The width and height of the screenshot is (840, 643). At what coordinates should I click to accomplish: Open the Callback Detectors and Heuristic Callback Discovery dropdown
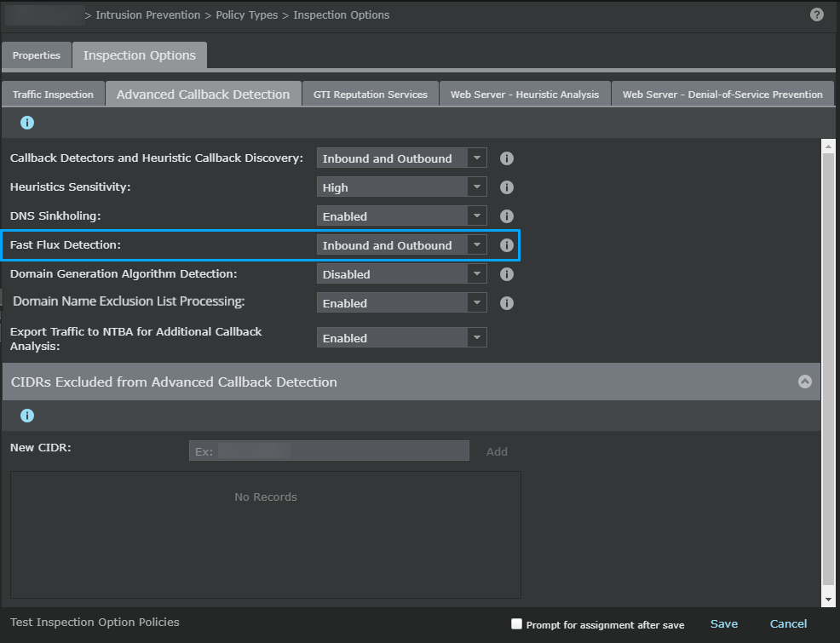point(402,158)
